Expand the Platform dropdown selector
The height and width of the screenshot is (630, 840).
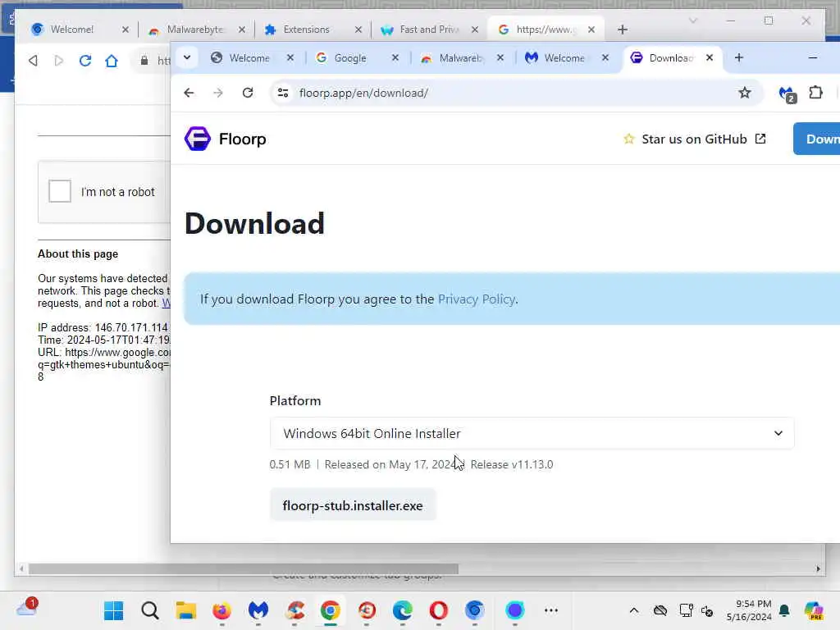pos(532,433)
